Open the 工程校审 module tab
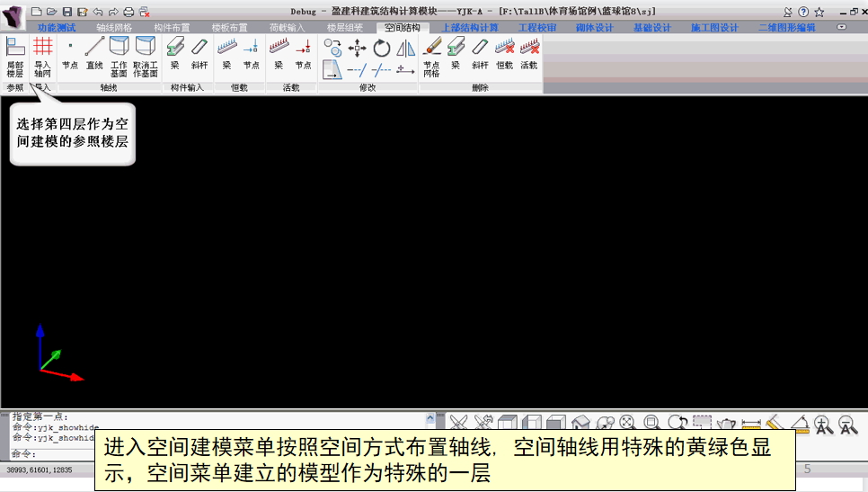Viewport: 868px width, 492px height. 537,27
